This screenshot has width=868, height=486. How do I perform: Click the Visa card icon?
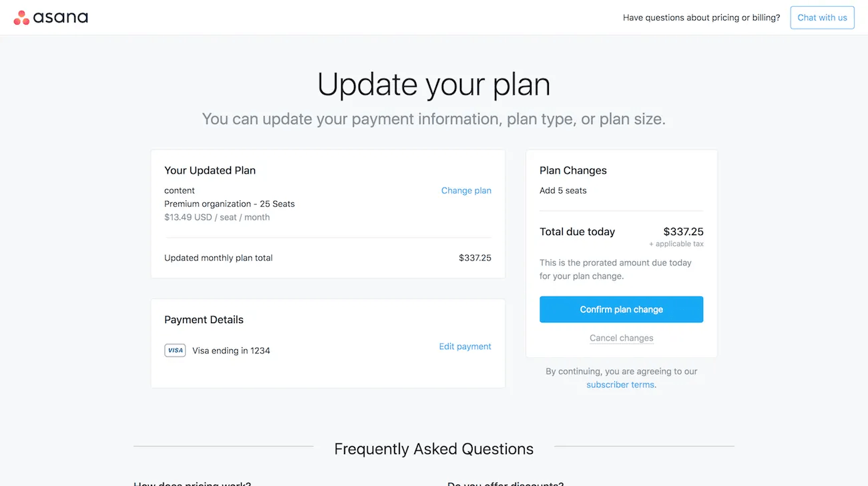pyautogui.click(x=175, y=350)
